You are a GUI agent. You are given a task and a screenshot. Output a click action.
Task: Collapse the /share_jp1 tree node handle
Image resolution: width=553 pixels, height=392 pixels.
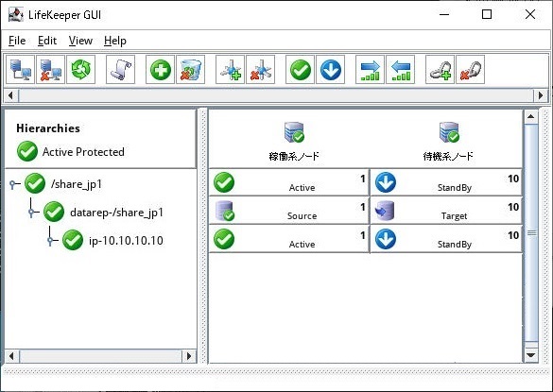[x=13, y=184]
